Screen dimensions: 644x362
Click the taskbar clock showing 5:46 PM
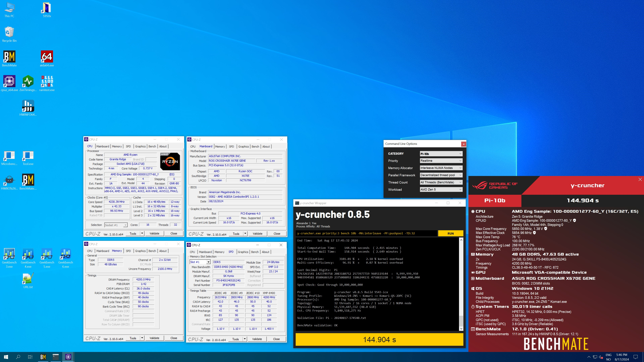coord(622,357)
